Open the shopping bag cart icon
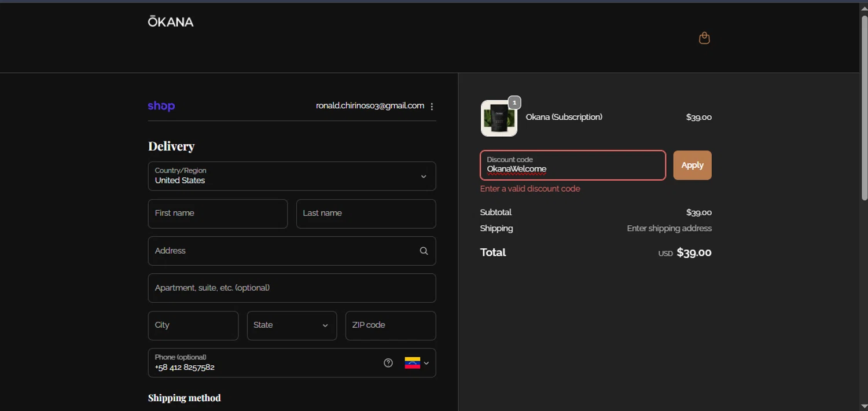 (x=704, y=38)
